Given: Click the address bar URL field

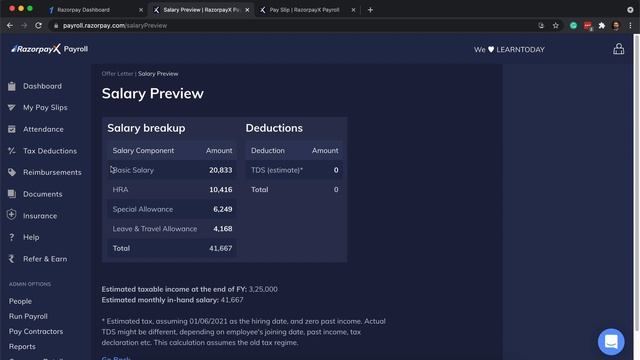Looking at the screenshot, I should tap(294, 25).
